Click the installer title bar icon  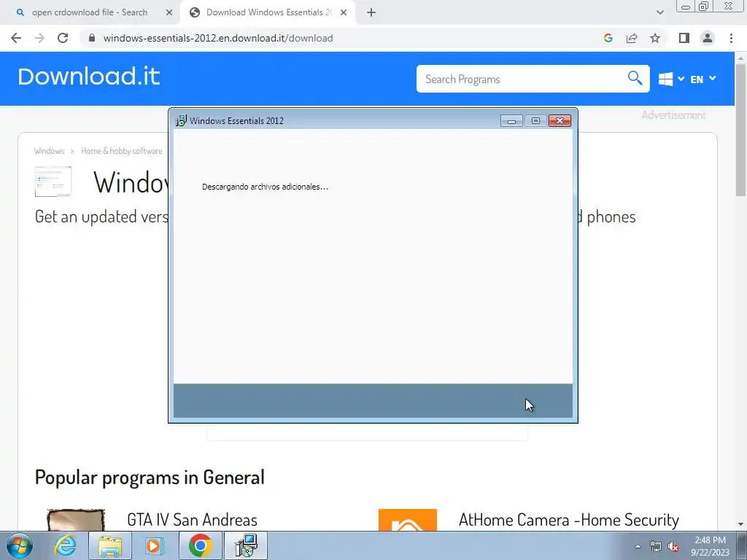(x=181, y=121)
